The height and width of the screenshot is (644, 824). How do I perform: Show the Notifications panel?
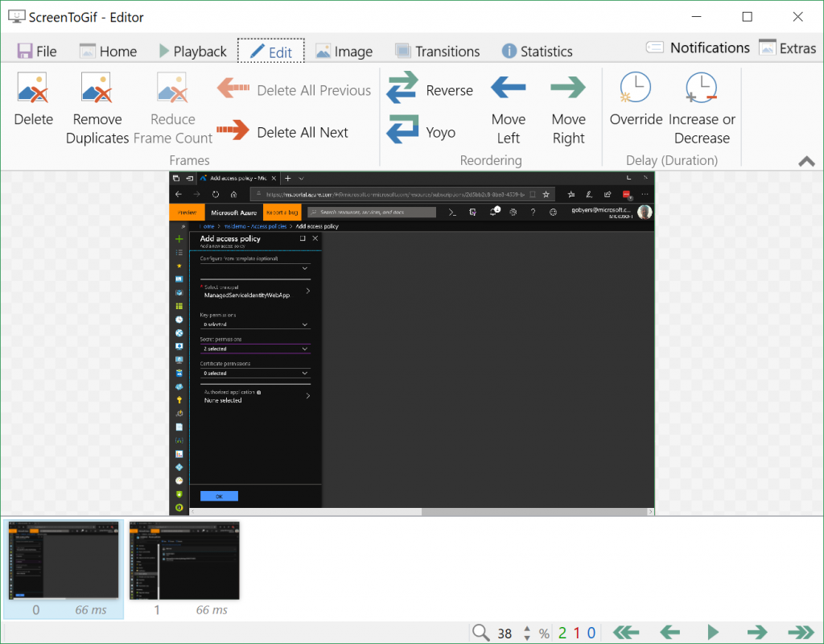pyautogui.click(x=698, y=47)
